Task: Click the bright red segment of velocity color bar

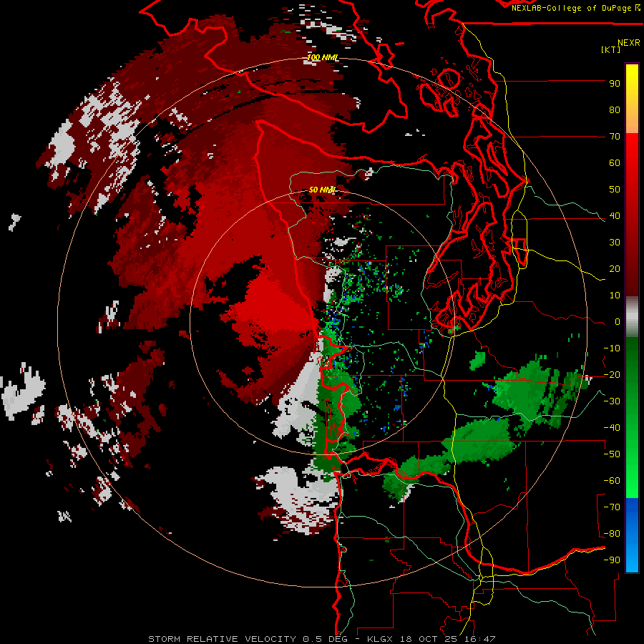Action: 632,215
